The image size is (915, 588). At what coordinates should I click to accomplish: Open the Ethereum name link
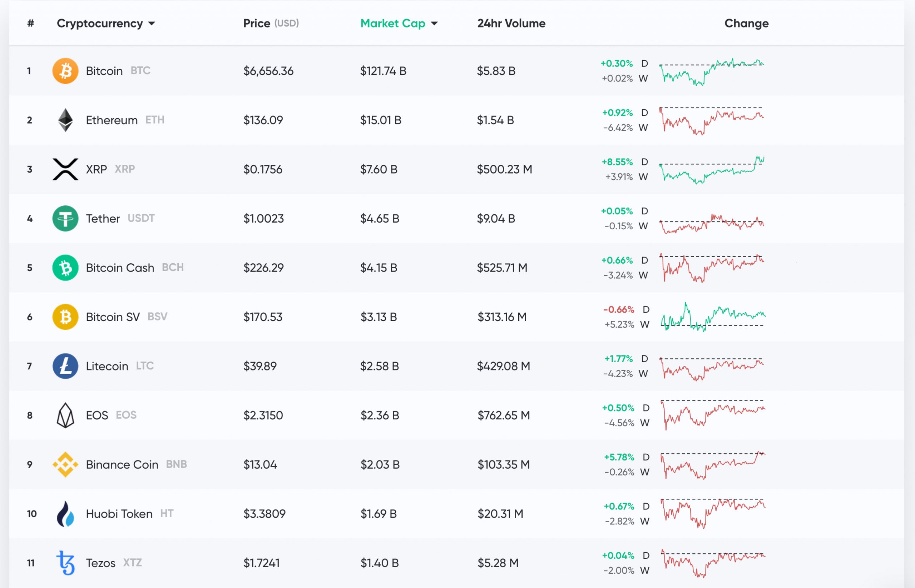point(112,120)
